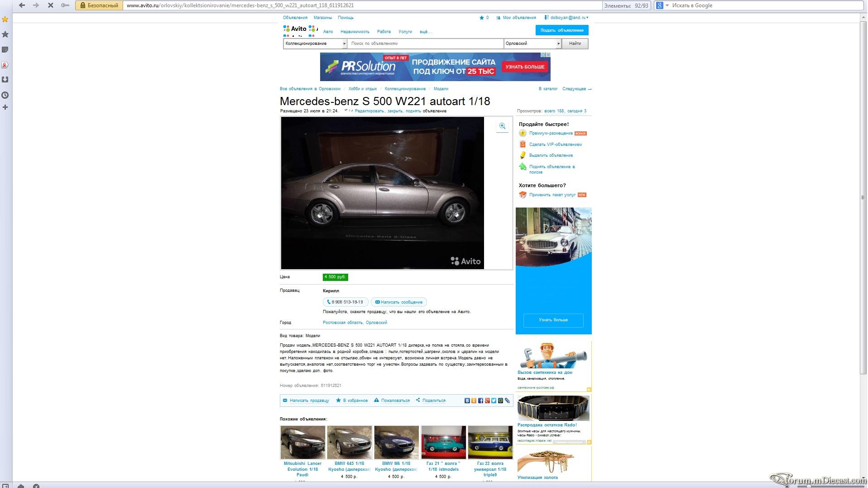
Task: Click the premium placement coin icon
Action: click(523, 133)
